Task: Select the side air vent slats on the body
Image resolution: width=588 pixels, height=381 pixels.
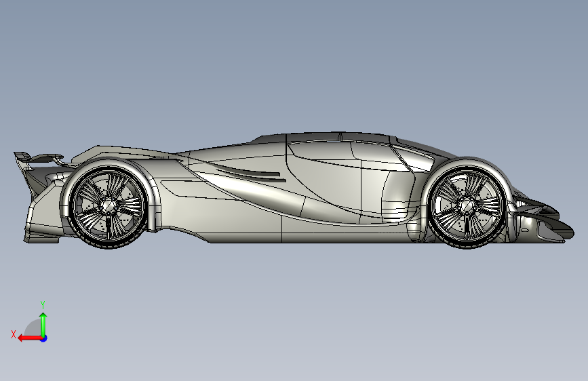Action: coord(250,174)
